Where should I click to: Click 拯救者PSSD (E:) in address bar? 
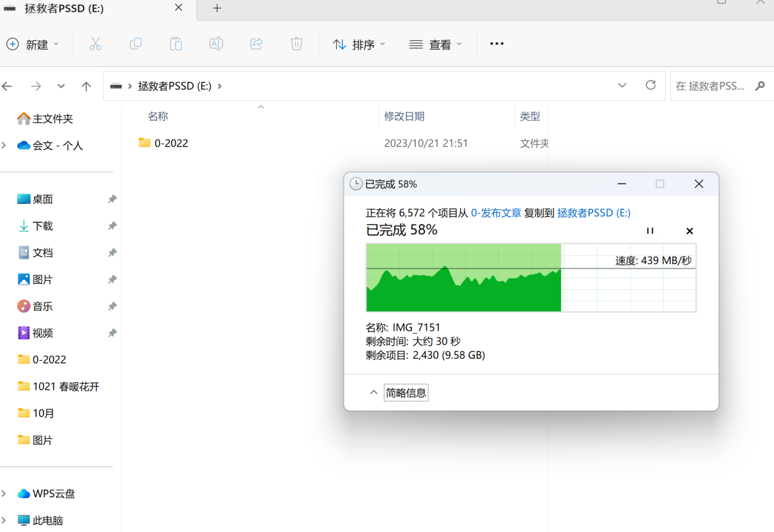[x=175, y=86]
